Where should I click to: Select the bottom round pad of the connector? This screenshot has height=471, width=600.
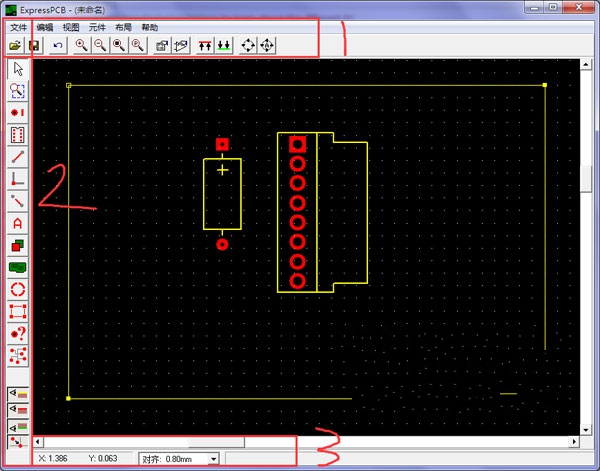coord(297,281)
